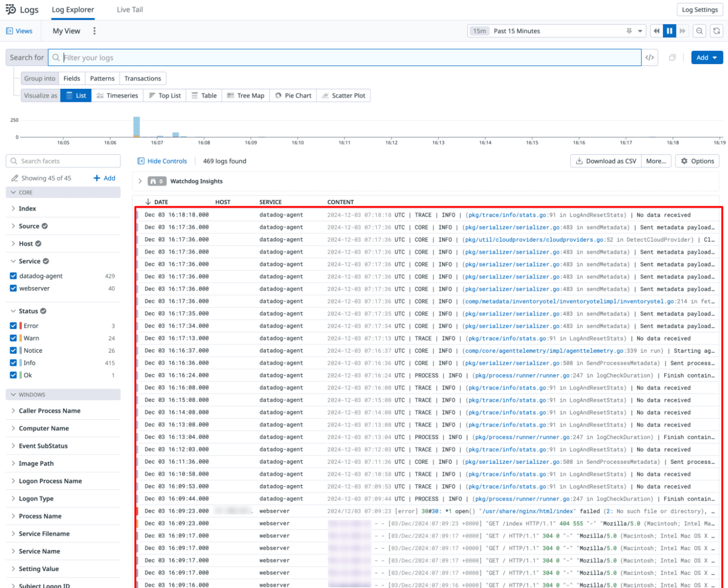
Task: Expand Watchdog Insights chevron
Action: coord(140,181)
